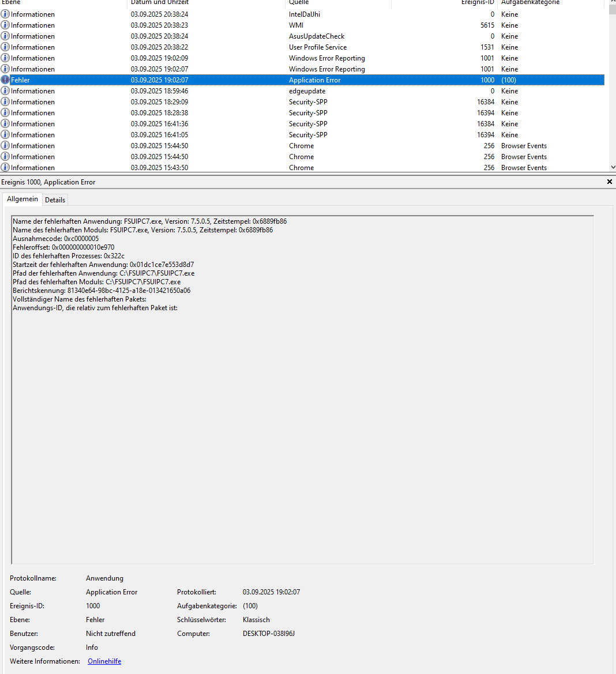Click event ID 16394 at 18:28:38
The width and height of the screenshot is (616, 674).
tap(486, 112)
